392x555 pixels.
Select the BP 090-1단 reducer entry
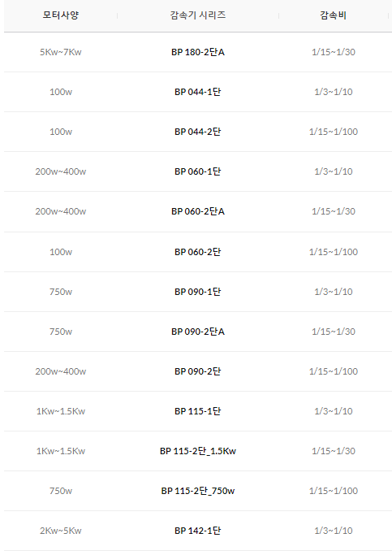tap(197, 292)
